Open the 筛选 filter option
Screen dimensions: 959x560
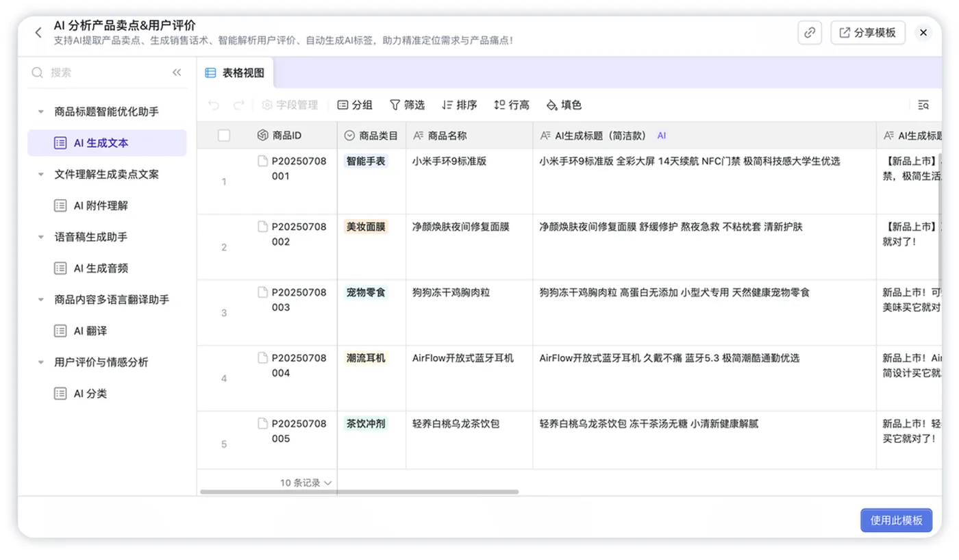[407, 105]
